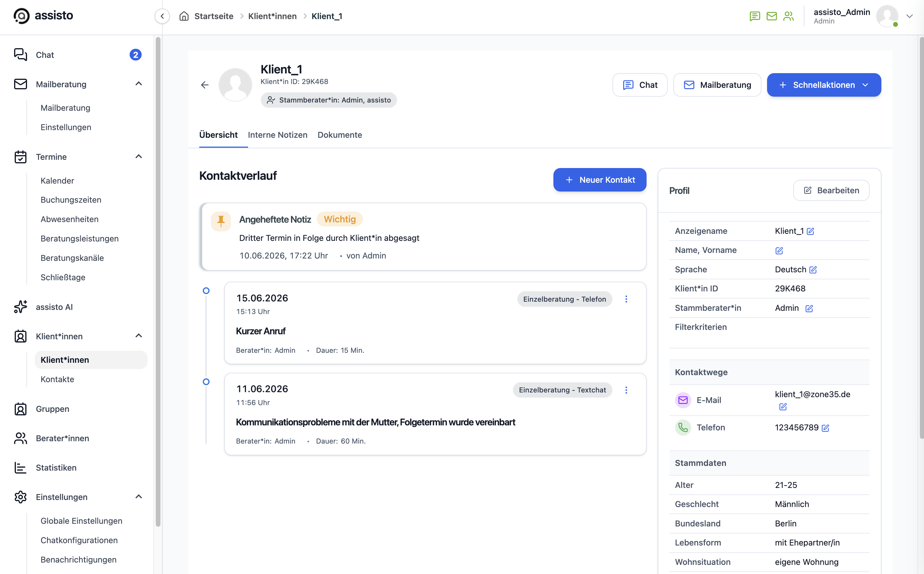Edit the Name, Vorname field
The image size is (924, 574).
779,251
